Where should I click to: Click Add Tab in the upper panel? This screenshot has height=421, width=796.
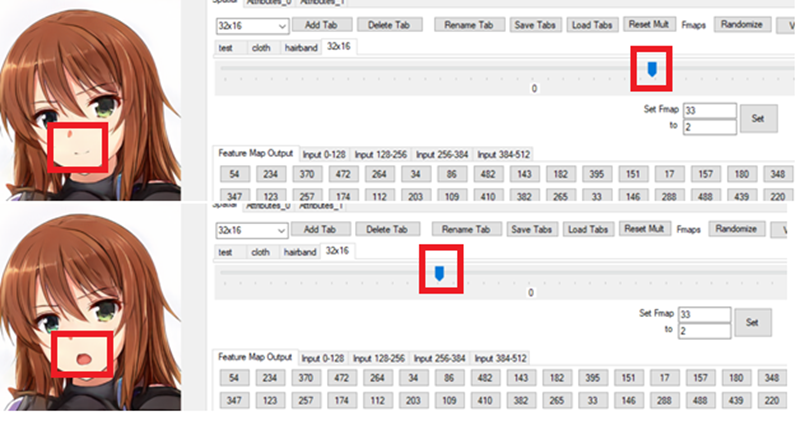click(x=321, y=25)
